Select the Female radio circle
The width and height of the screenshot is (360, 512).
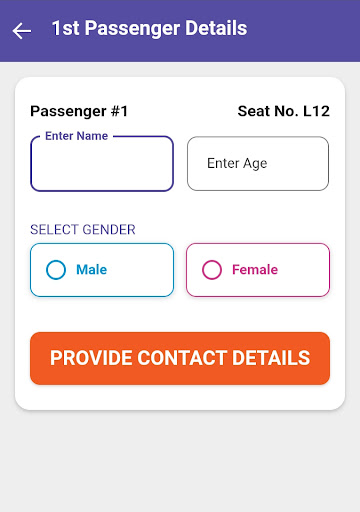point(212,270)
